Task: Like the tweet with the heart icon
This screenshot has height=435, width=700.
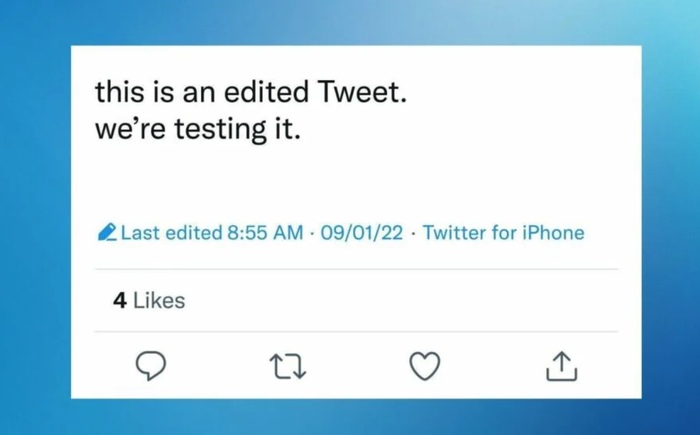Action: [425, 366]
